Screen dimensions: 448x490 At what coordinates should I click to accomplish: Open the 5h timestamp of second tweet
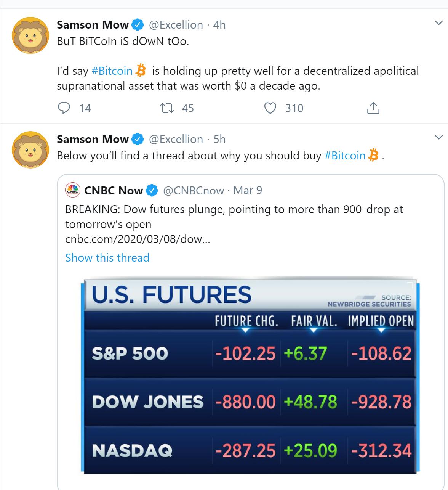tap(220, 139)
